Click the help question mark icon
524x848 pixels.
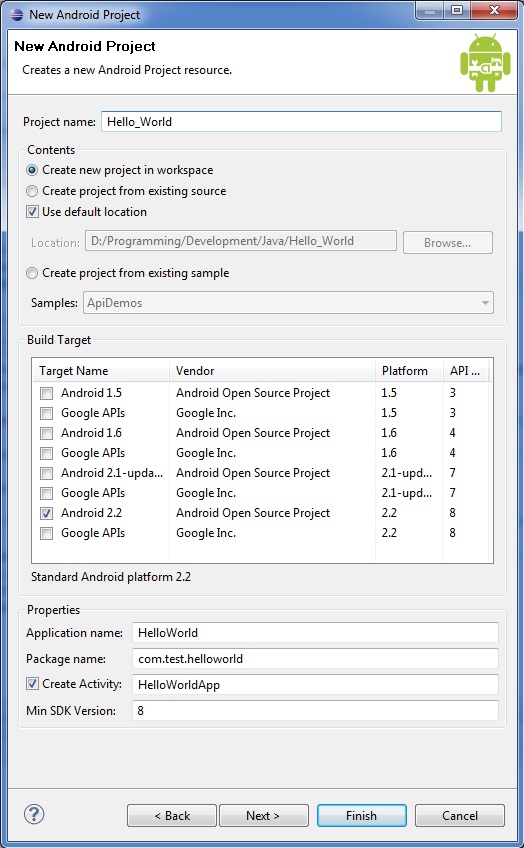[34, 814]
